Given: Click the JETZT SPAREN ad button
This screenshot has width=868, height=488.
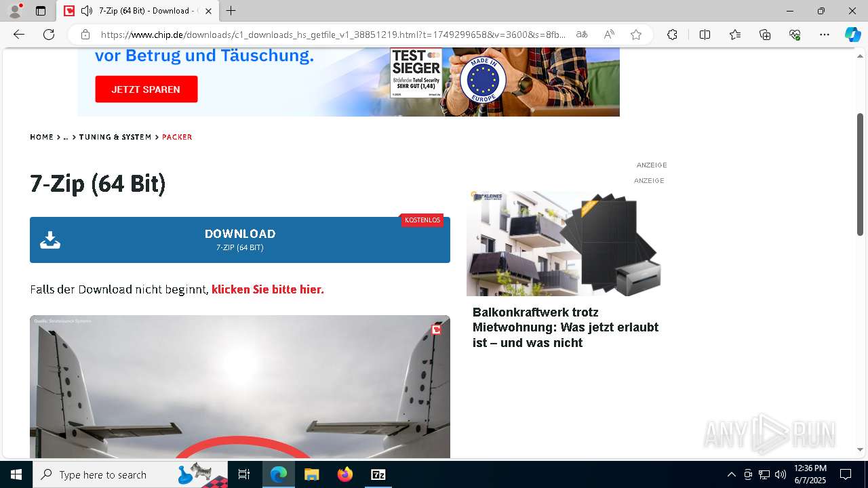Looking at the screenshot, I should 146,89.
